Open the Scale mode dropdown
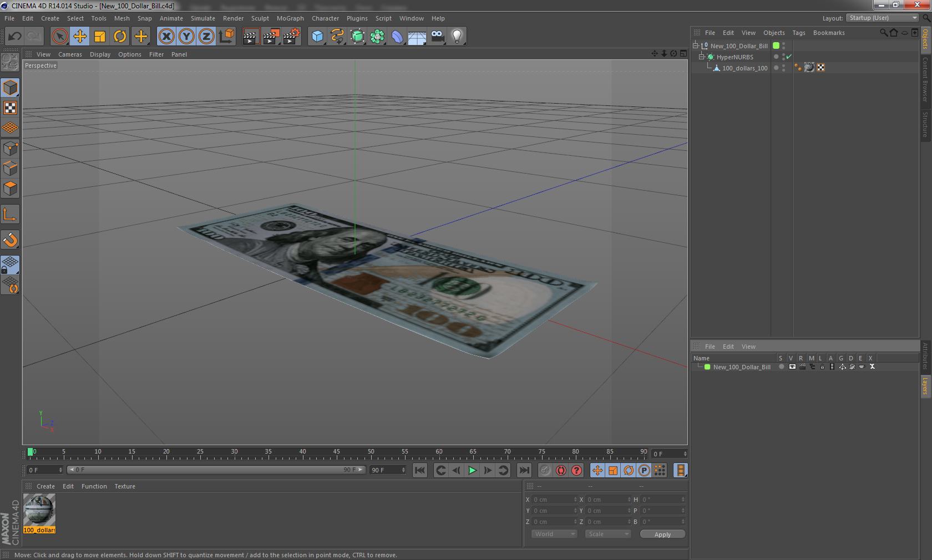The width and height of the screenshot is (932, 560). [608, 534]
